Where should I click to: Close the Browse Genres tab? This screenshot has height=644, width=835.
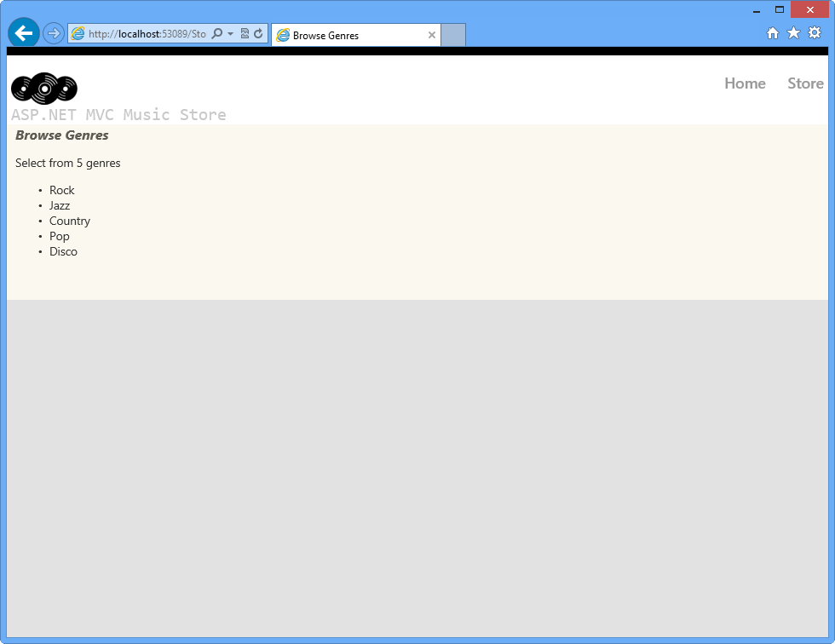tap(431, 35)
